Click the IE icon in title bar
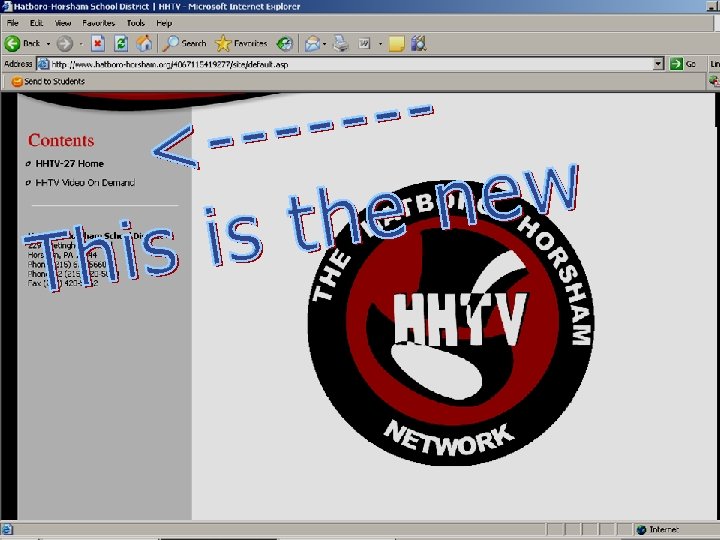 point(6,6)
